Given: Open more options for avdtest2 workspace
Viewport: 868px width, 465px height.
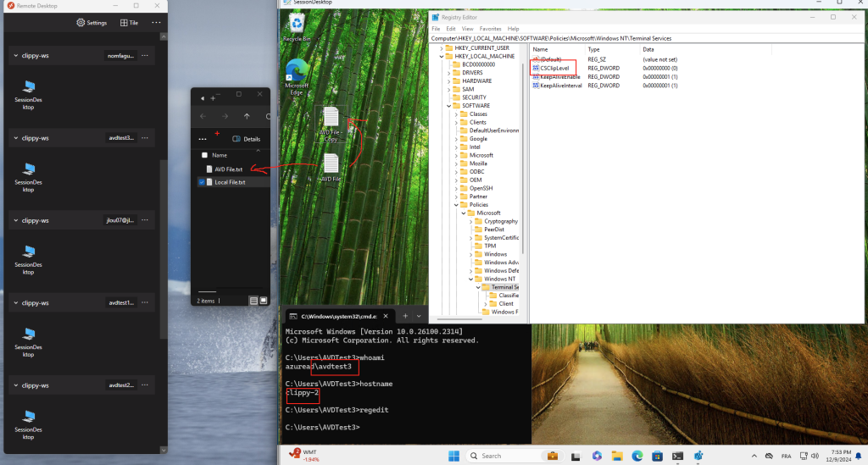Looking at the screenshot, I should [x=145, y=385].
